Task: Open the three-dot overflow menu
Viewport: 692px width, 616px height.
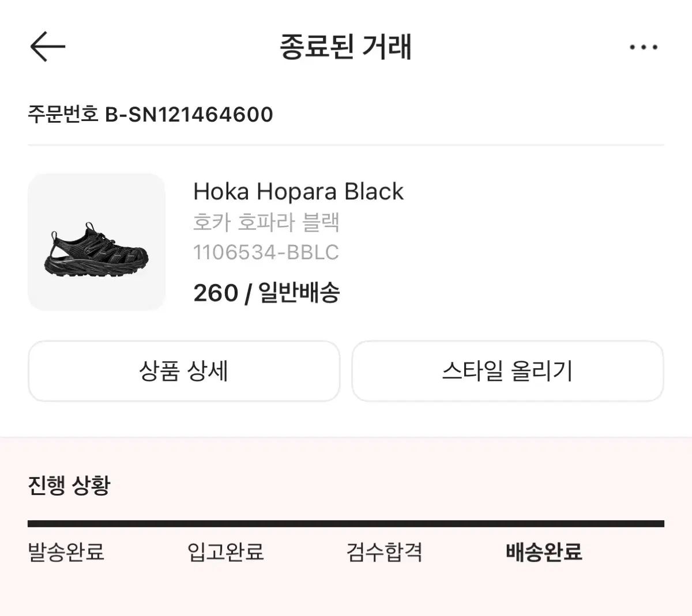Action: [x=644, y=47]
